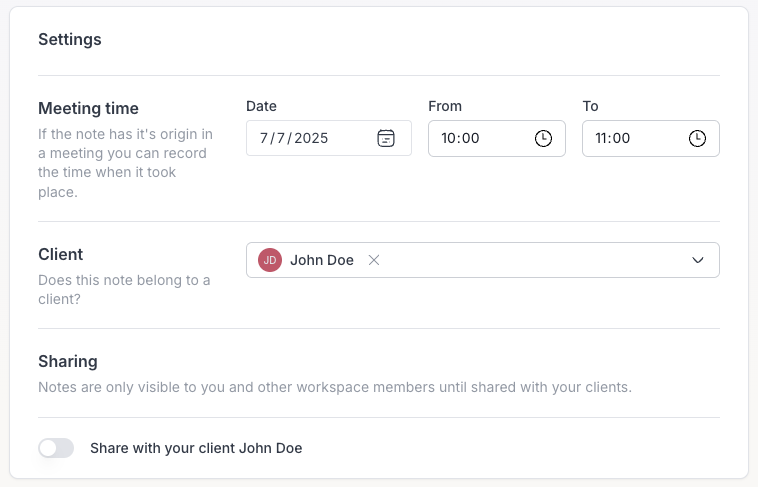Click the From label above the time field
This screenshot has width=758, height=487.
tap(445, 106)
